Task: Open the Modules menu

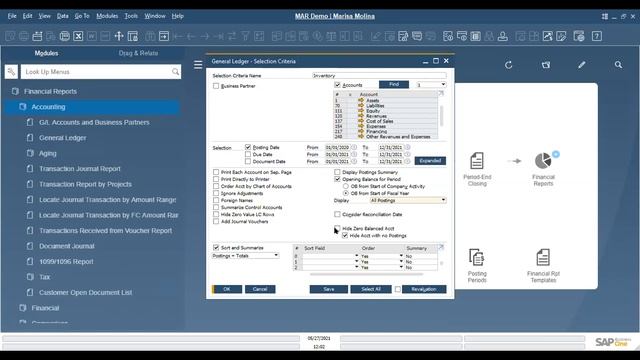Action: [107, 16]
